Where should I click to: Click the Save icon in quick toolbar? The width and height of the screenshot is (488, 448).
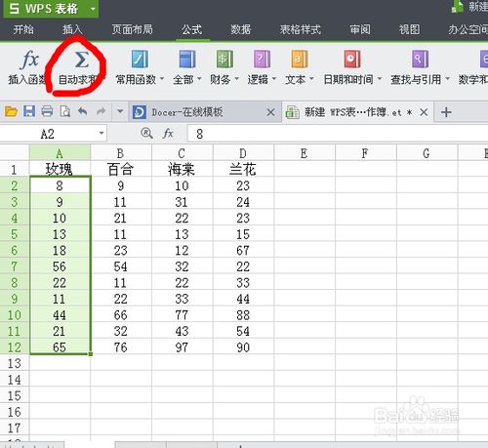[x=29, y=111]
